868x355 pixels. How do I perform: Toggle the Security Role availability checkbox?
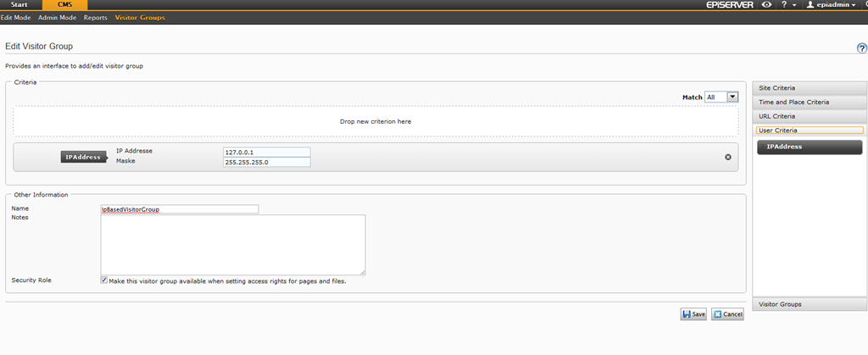tap(104, 280)
